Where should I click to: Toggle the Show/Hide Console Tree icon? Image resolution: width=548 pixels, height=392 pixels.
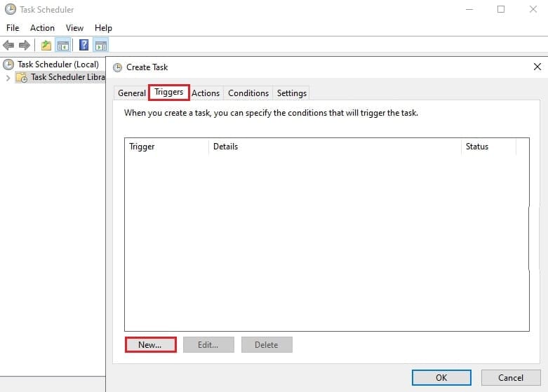click(x=63, y=45)
